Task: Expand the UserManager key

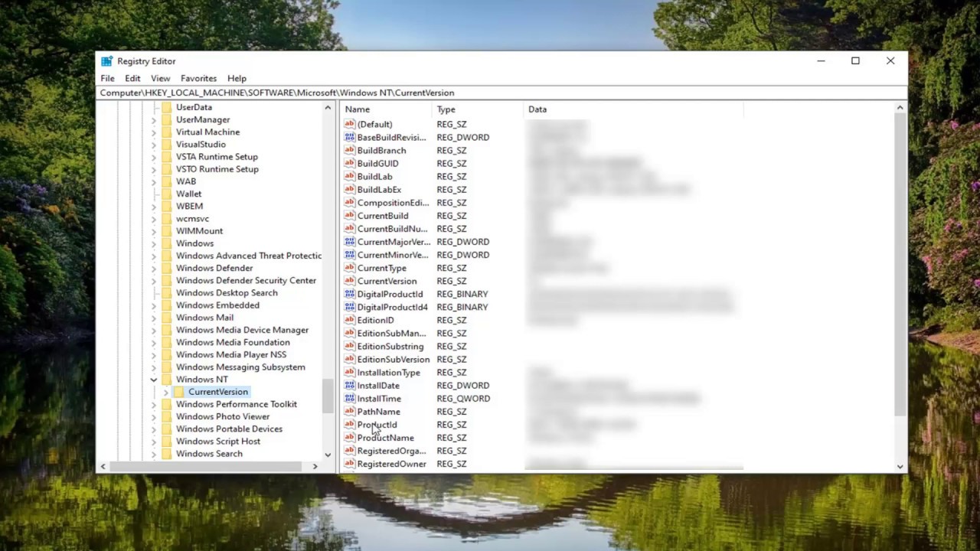Action: tap(153, 119)
